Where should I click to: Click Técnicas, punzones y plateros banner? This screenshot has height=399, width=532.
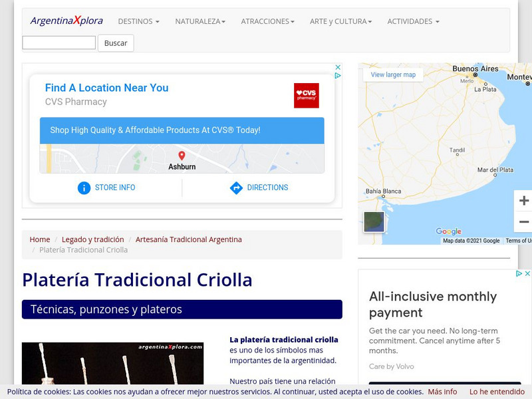[182, 309]
